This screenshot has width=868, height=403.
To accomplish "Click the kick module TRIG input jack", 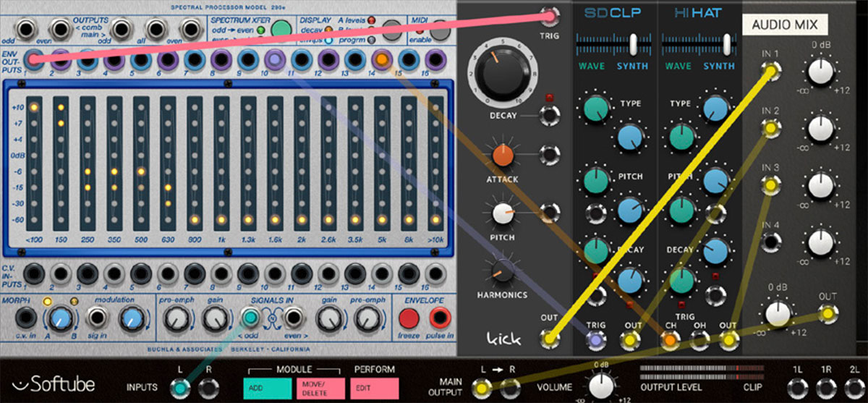I will pos(550,14).
